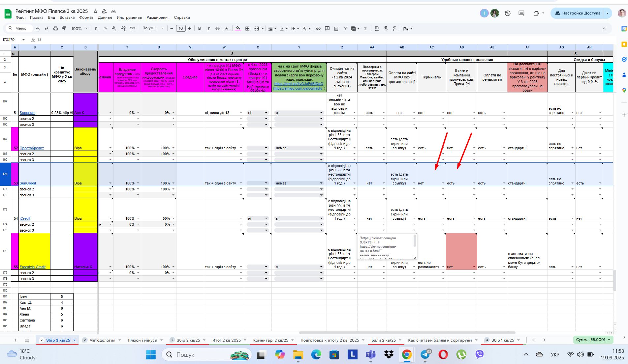Screen dimensions: 628x364
Task: Switch to Бали 2 кв/25 tab
Action: (384, 340)
